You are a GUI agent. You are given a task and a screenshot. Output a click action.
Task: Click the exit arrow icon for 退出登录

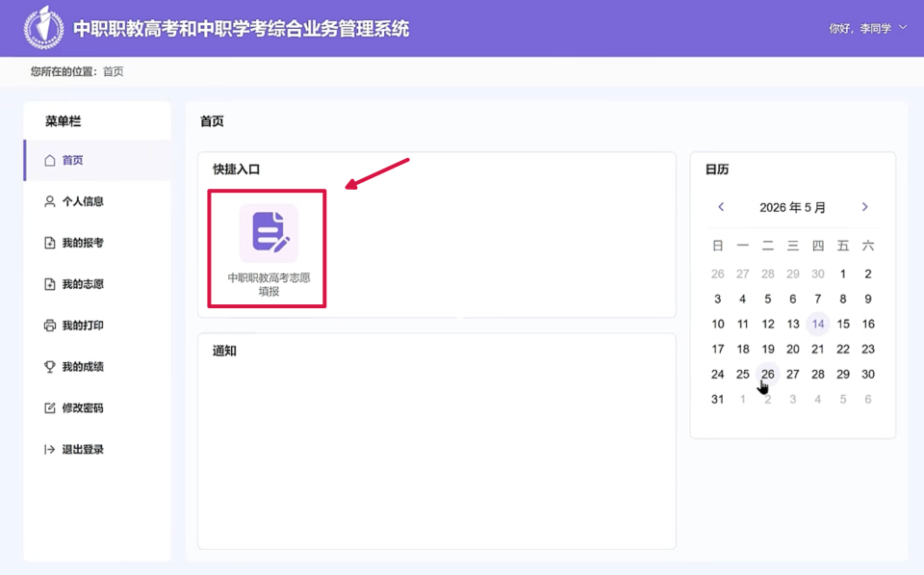(x=49, y=450)
